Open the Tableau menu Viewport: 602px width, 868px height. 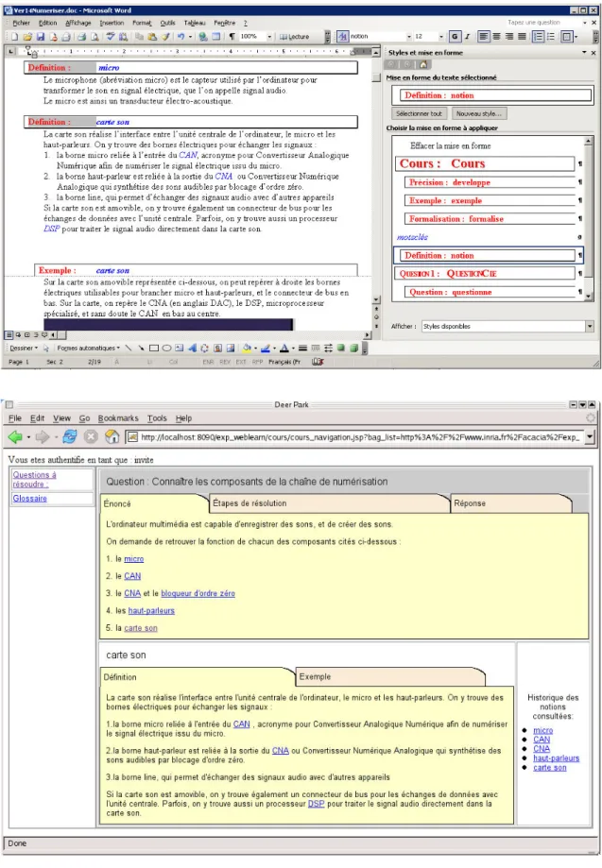click(195, 23)
